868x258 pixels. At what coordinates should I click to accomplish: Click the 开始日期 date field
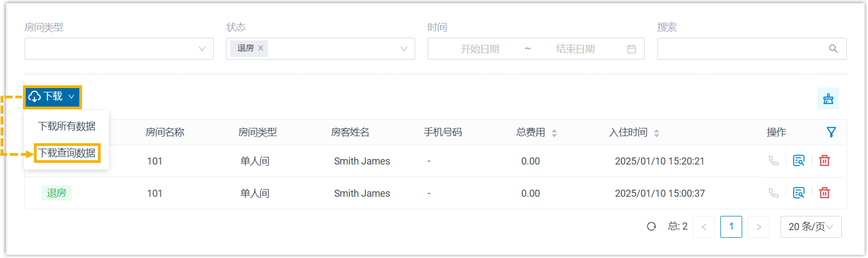tap(480, 49)
